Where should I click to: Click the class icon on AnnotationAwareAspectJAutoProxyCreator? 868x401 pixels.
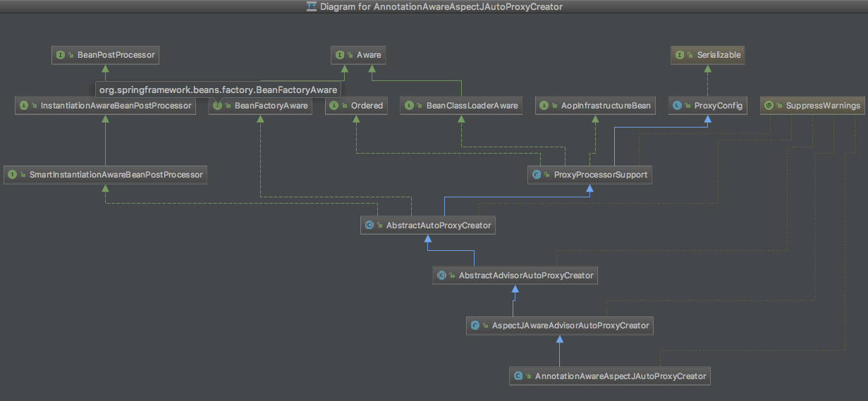pos(518,376)
